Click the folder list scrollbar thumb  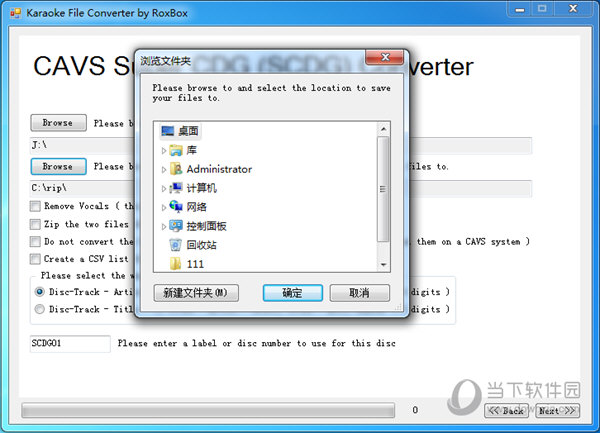pyautogui.click(x=383, y=189)
